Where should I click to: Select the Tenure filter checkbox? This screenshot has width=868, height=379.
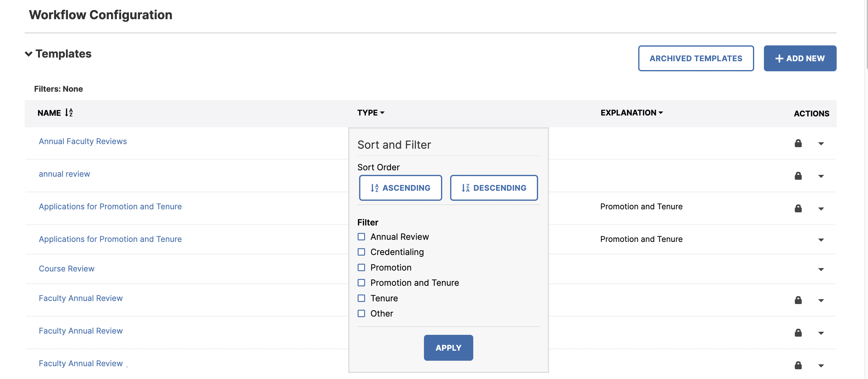361,298
